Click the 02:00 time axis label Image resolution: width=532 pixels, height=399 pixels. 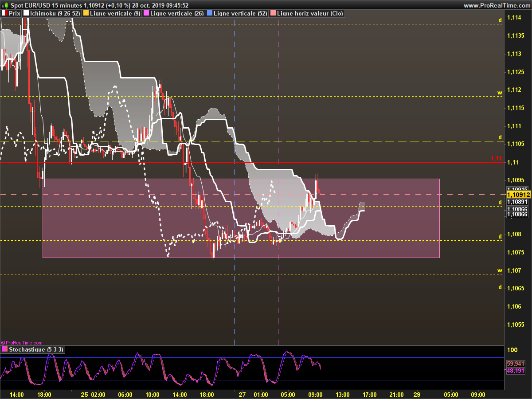tap(98, 394)
